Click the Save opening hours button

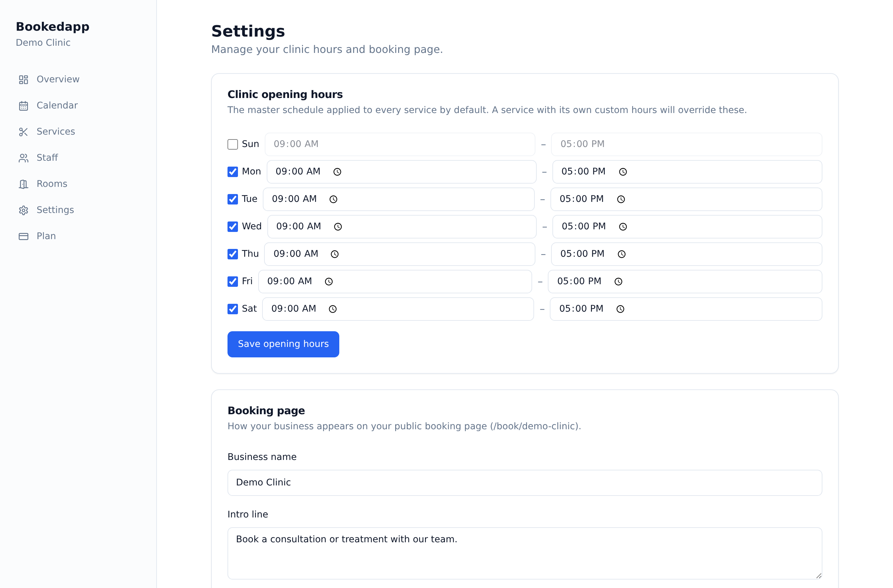283,344
